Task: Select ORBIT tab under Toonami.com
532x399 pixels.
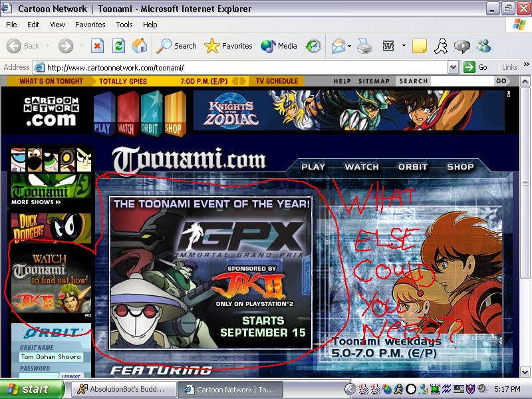Action: click(412, 167)
